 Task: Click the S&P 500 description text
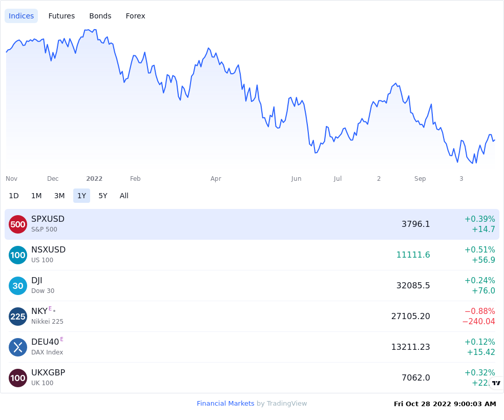(44, 229)
